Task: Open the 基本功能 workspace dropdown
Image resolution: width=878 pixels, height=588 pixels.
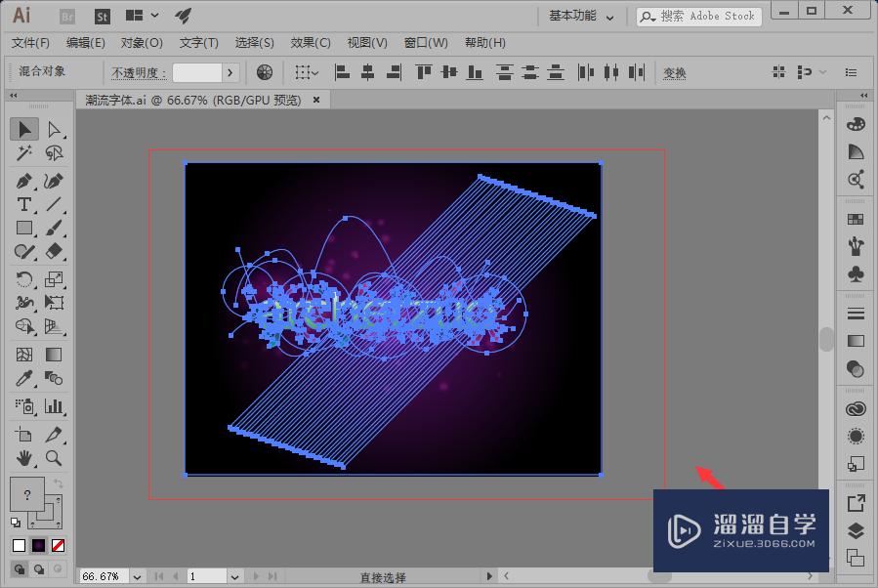Action: tap(582, 16)
